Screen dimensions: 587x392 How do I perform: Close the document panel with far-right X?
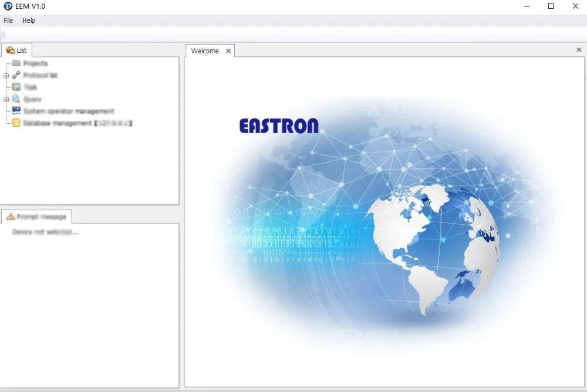(x=579, y=50)
